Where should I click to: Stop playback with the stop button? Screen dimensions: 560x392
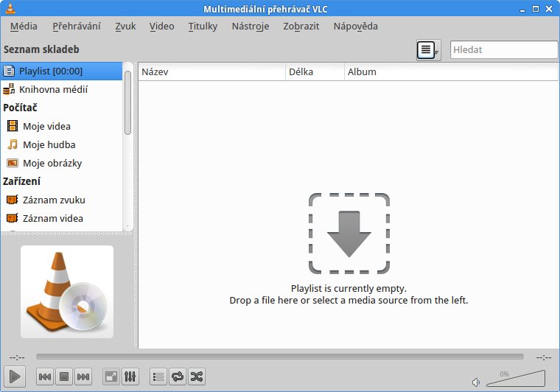[64, 377]
